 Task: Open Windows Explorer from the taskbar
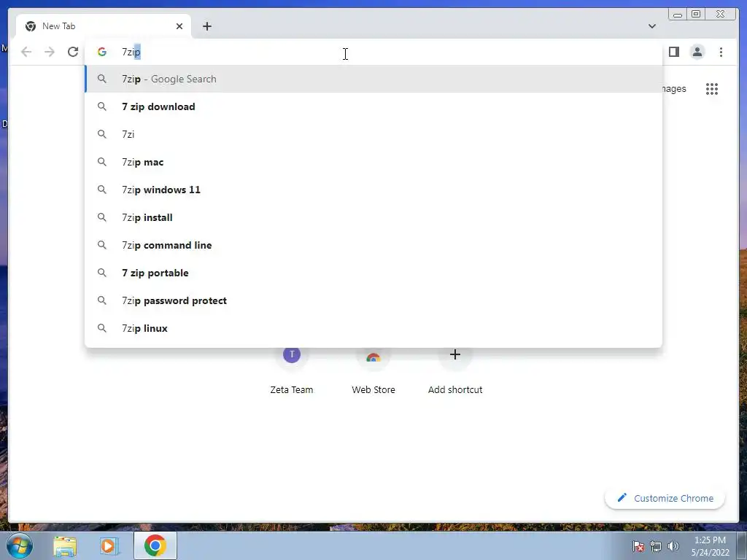(65, 545)
